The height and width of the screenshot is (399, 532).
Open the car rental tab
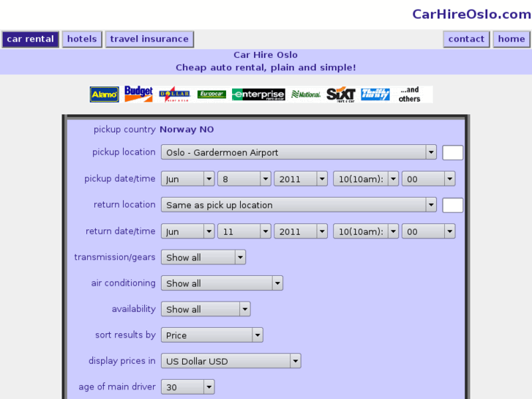[x=31, y=39]
